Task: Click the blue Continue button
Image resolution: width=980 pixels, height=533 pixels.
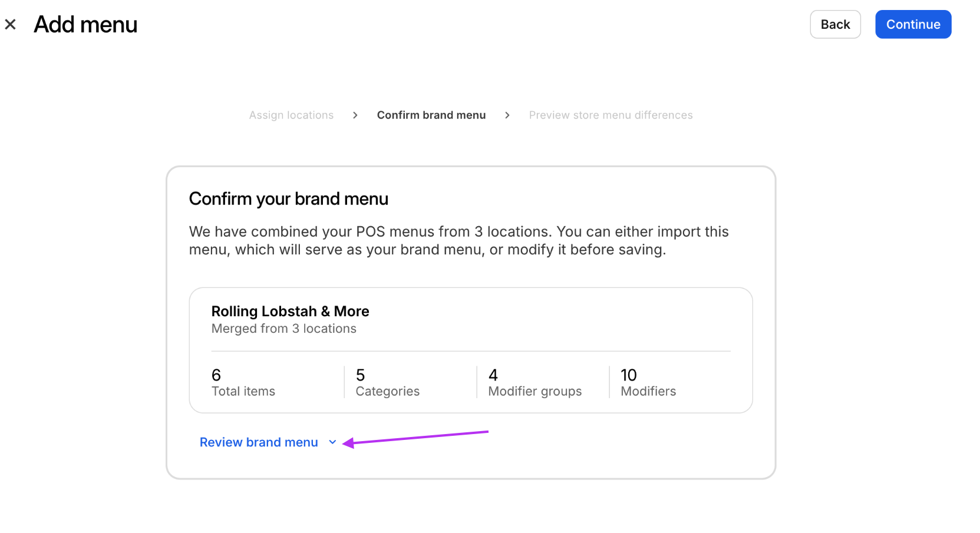Action: pos(913,24)
